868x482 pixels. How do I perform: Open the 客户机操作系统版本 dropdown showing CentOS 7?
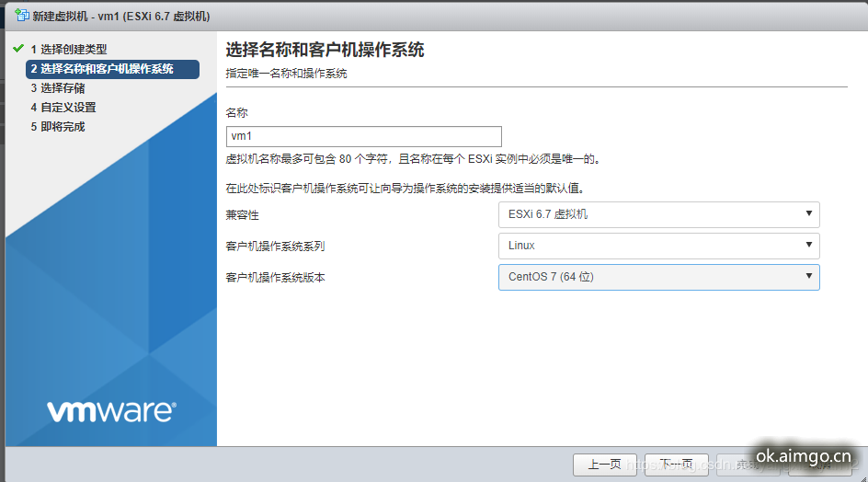coord(658,277)
